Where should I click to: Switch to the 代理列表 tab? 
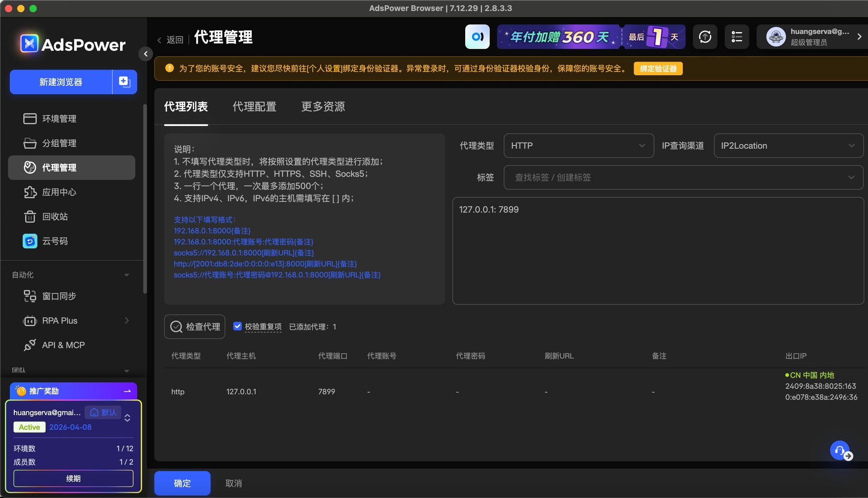click(x=186, y=107)
